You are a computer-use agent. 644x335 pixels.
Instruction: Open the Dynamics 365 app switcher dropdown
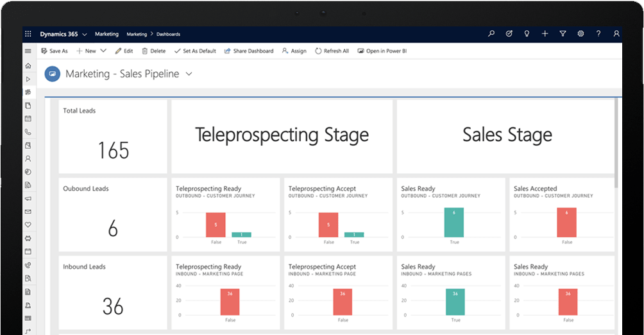click(x=85, y=35)
